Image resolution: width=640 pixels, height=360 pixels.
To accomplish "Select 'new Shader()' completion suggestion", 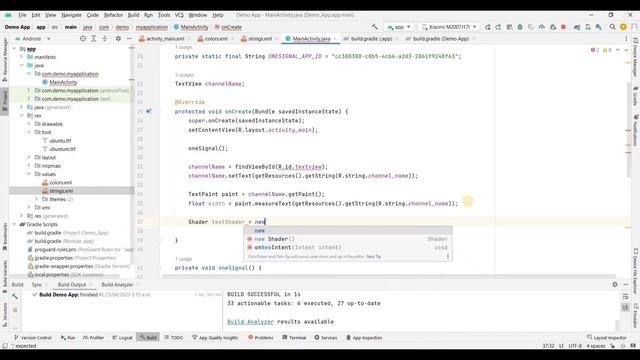I will tap(347, 239).
